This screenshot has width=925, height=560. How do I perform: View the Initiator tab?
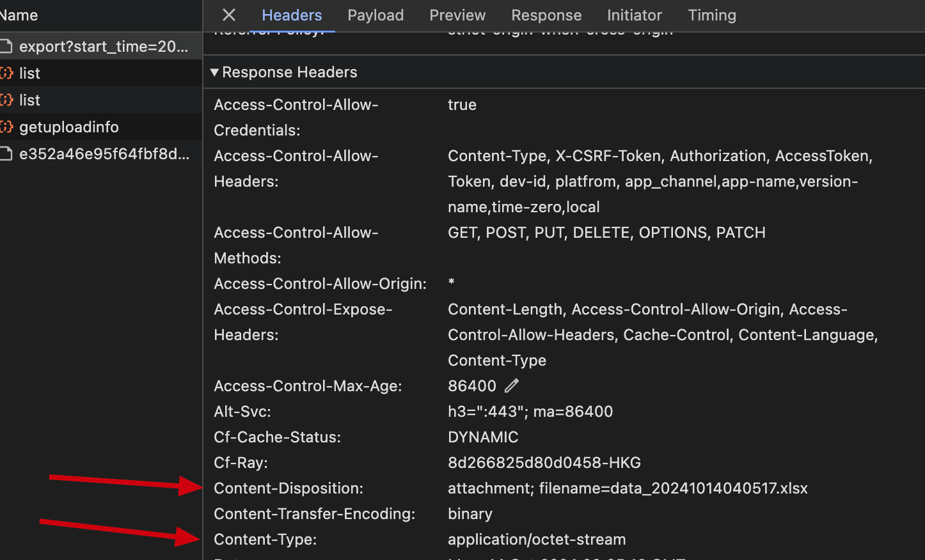[634, 15]
